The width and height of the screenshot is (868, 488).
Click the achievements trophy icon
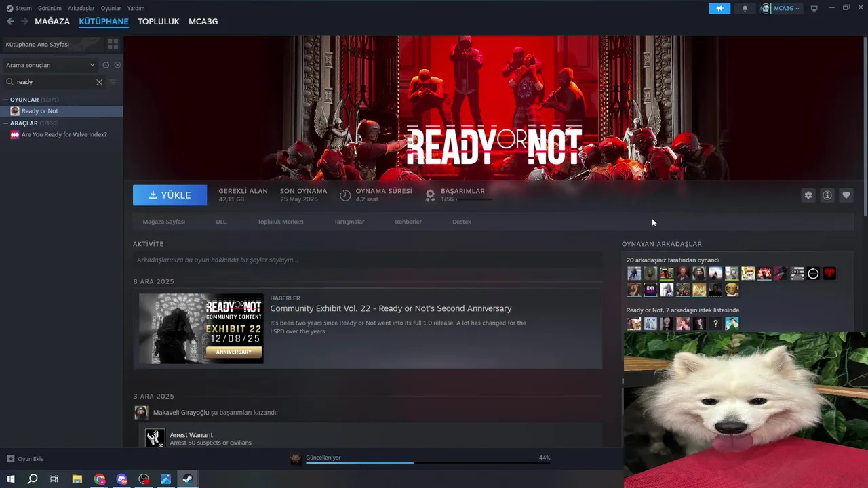coord(430,195)
